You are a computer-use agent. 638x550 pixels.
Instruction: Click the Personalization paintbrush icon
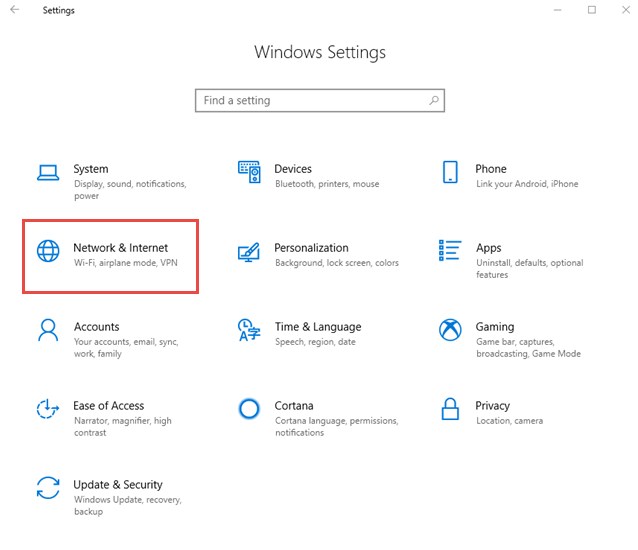click(249, 252)
